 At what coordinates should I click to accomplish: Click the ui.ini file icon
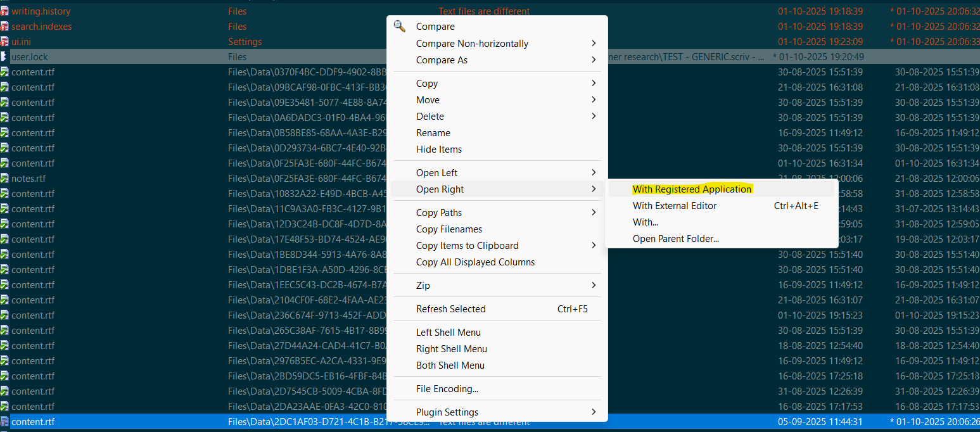click(4, 42)
